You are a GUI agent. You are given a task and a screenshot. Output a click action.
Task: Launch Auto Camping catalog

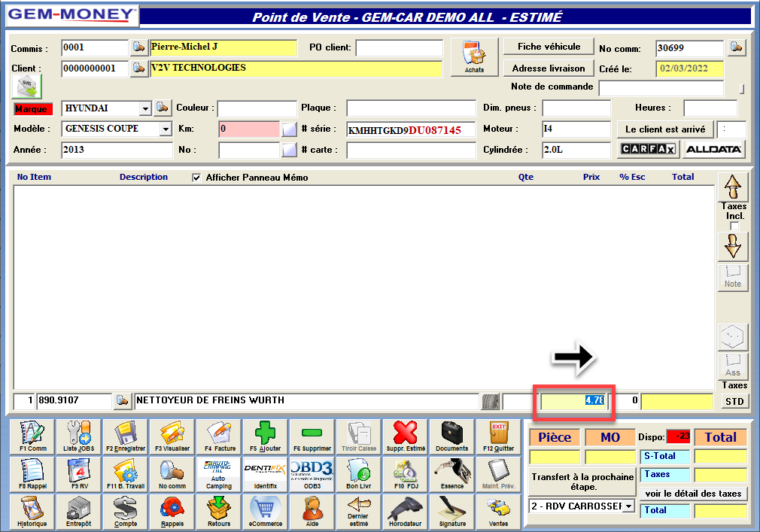[219, 474]
